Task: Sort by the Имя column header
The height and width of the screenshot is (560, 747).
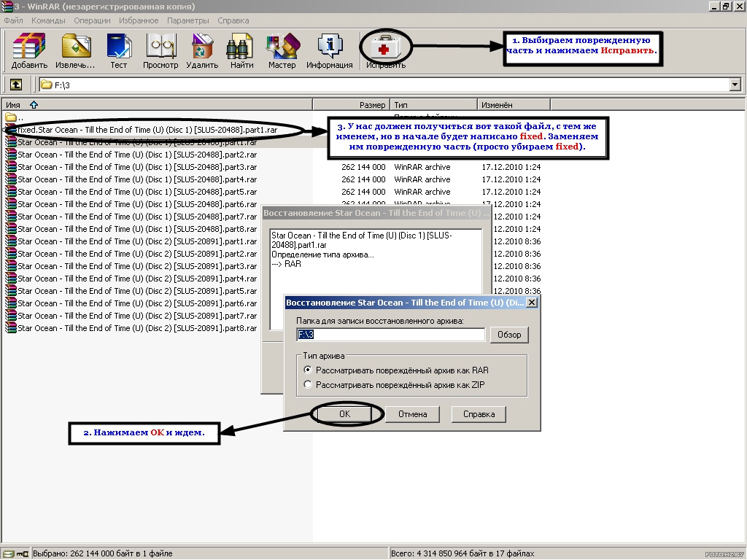Action: tap(157, 105)
